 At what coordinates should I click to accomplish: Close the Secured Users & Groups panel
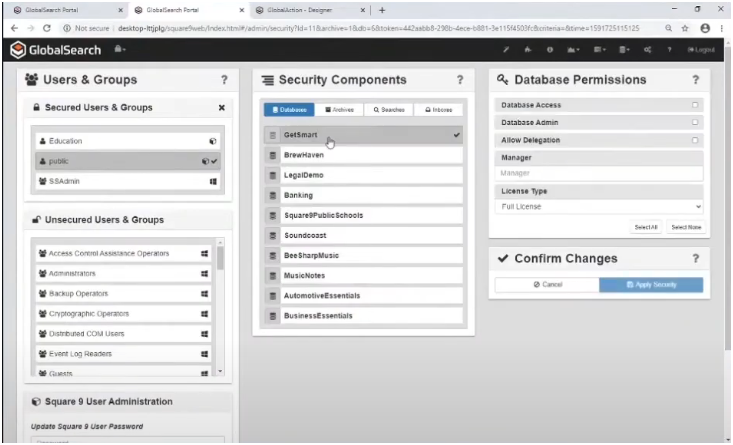click(221, 108)
